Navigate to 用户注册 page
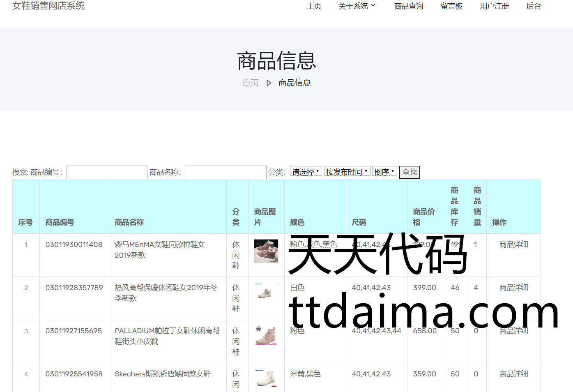The height and width of the screenshot is (392, 573). (x=494, y=6)
